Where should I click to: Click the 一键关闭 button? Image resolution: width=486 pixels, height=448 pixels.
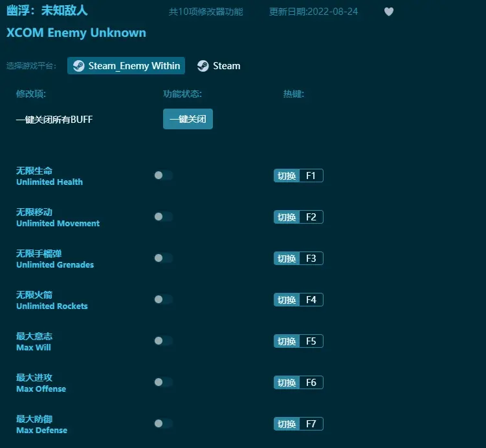pyautogui.click(x=188, y=119)
